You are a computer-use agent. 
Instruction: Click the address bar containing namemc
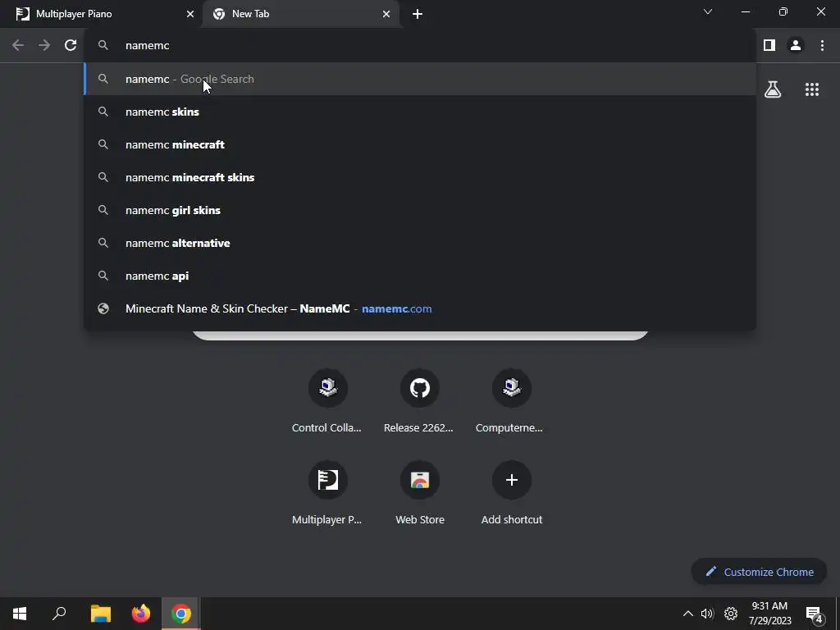(x=419, y=46)
